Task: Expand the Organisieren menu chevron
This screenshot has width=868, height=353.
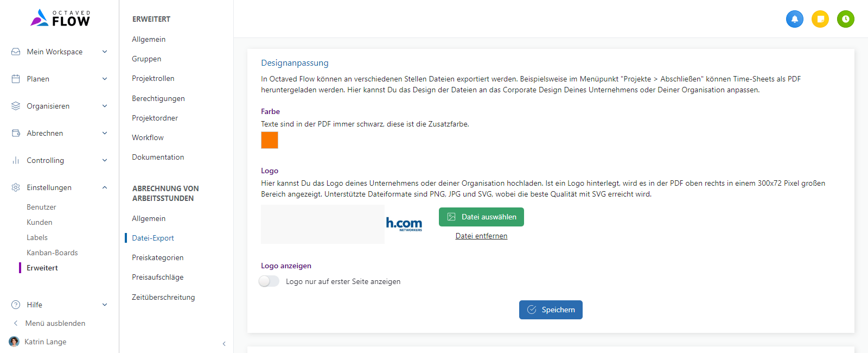Action: (x=105, y=106)
